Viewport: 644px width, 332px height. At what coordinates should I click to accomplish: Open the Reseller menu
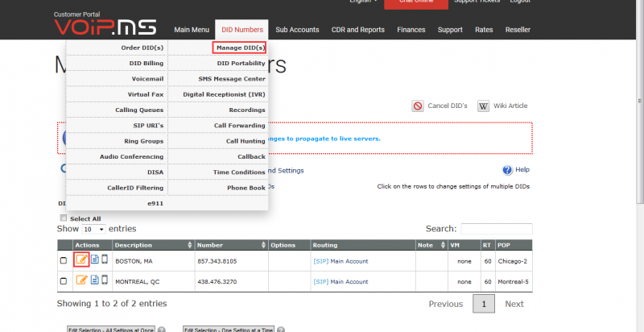click(x=518, y=30)
